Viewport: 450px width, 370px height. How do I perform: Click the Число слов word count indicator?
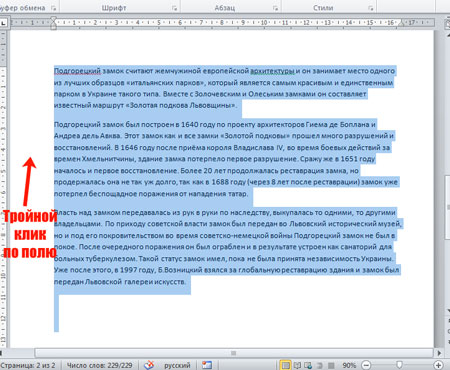[99, 365]
